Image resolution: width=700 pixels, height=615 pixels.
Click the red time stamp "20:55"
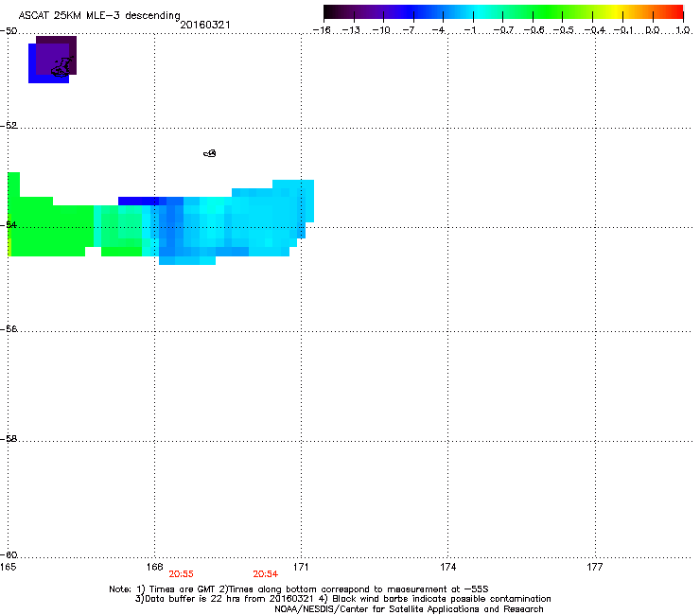pos(181,574)
